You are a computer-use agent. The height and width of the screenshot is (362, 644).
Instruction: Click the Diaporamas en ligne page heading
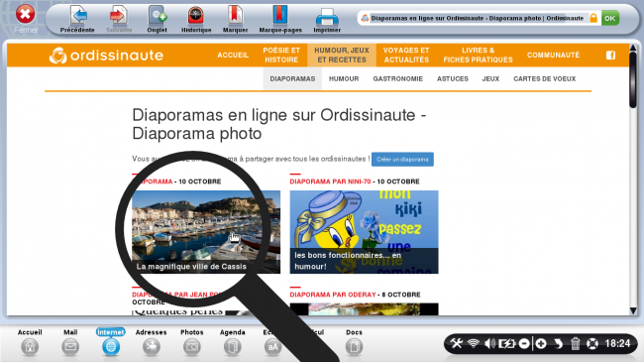[278, 124]
